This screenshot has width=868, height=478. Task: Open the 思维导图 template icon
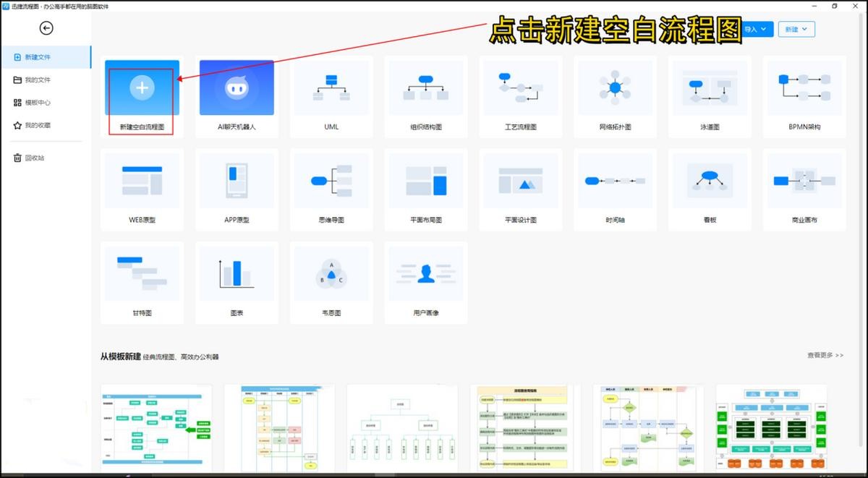point(331,181)
